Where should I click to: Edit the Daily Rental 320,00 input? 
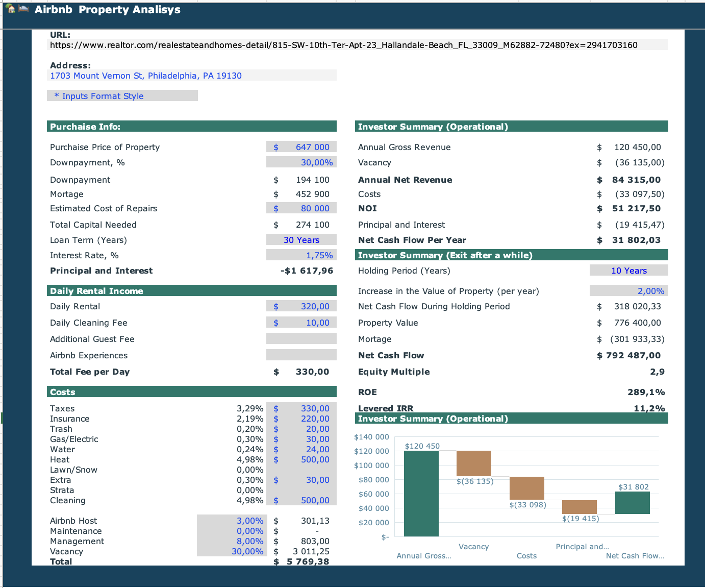pyautogui.click(x=301, y=306)
